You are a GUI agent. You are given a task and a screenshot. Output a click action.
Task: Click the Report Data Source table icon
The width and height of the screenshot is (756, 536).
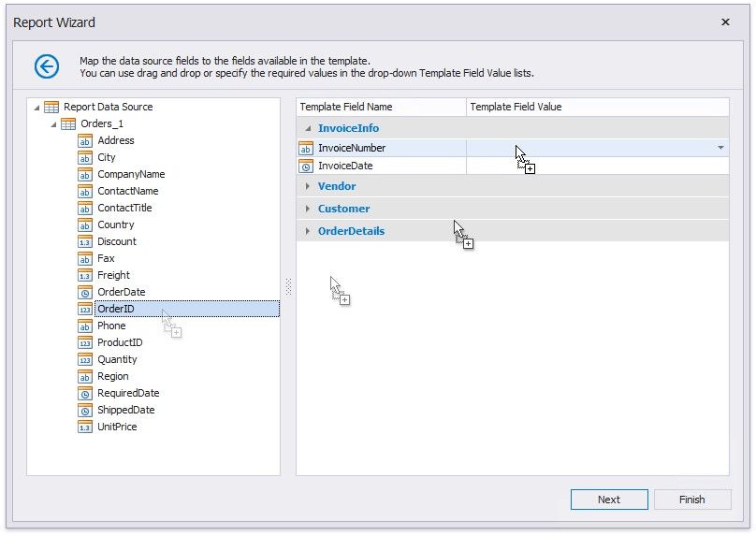(51, 107)
